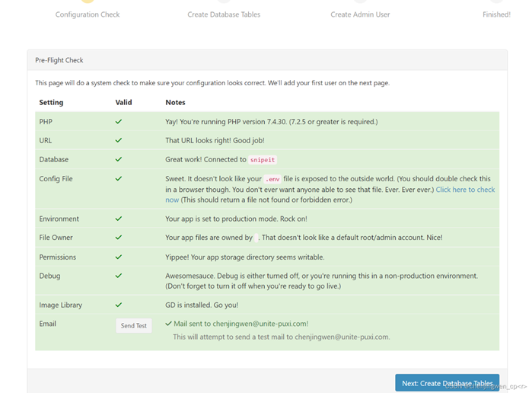Click the .env file name tag
532x393 pixels.
272,179
